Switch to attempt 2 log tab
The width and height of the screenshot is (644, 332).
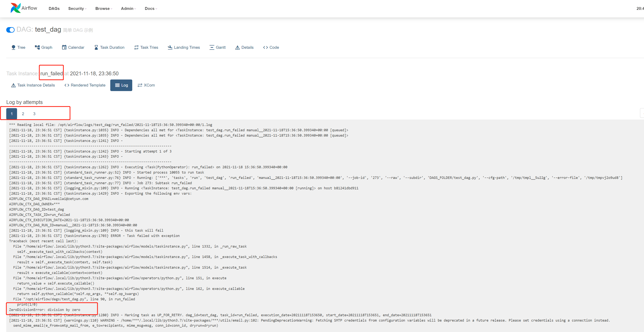tap(23, 114)
